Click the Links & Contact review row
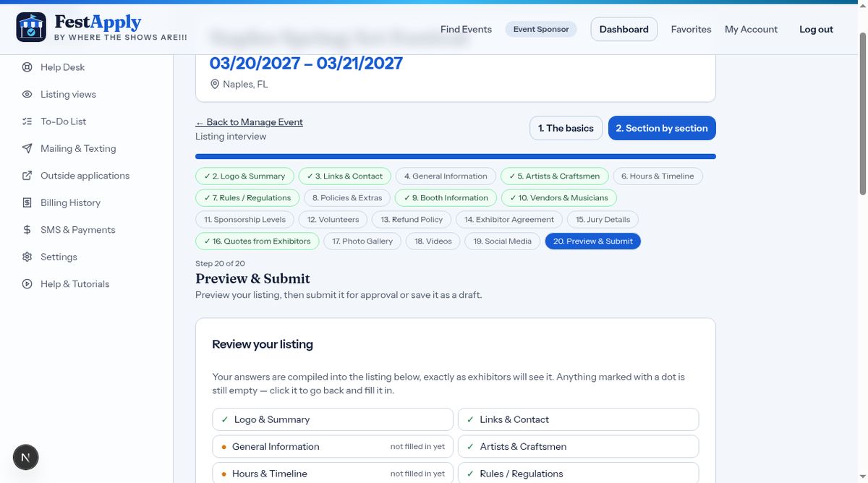Image resolution: width=868 pixels, height=483 pixels. point(579,419)
